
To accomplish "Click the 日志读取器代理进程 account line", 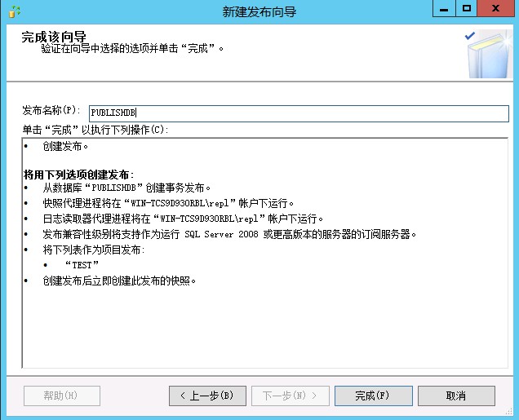I will pos(184,219).
